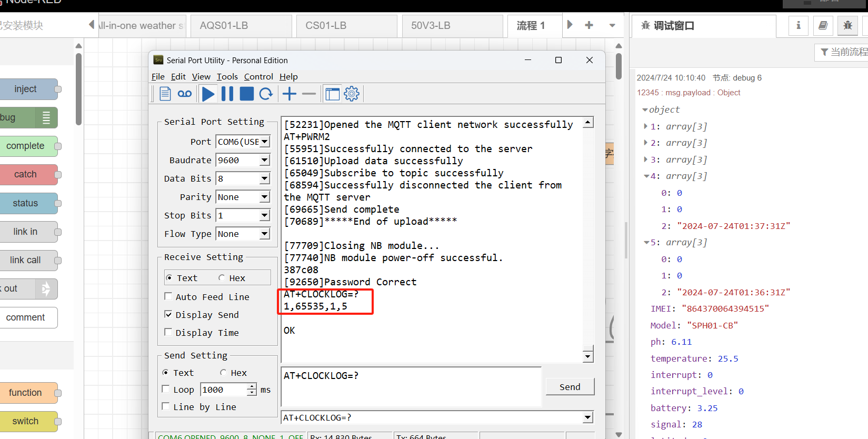Click the Pause icon in serial toolbar
The width and height of the screenshot is (868, 439).
point(227,94)
